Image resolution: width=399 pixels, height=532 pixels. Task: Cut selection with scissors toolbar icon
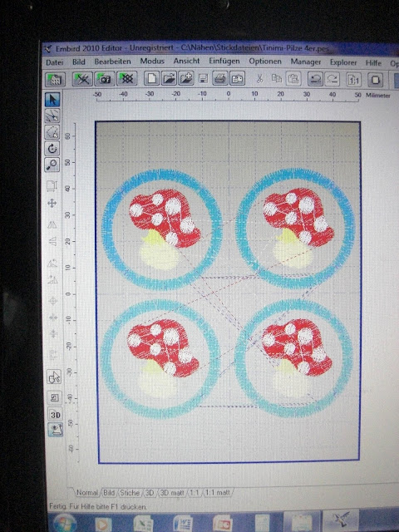coord(259,79)
